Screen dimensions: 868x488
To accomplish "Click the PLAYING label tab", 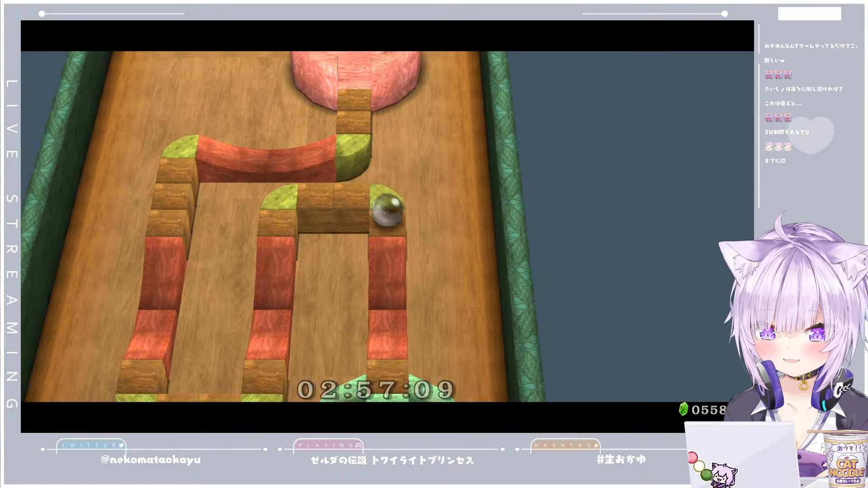I will click(x=328, y=445).
